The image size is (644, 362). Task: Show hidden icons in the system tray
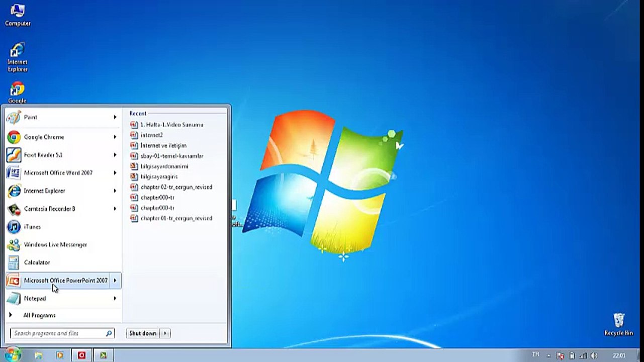pyautogui.click(x=548, y=355)
